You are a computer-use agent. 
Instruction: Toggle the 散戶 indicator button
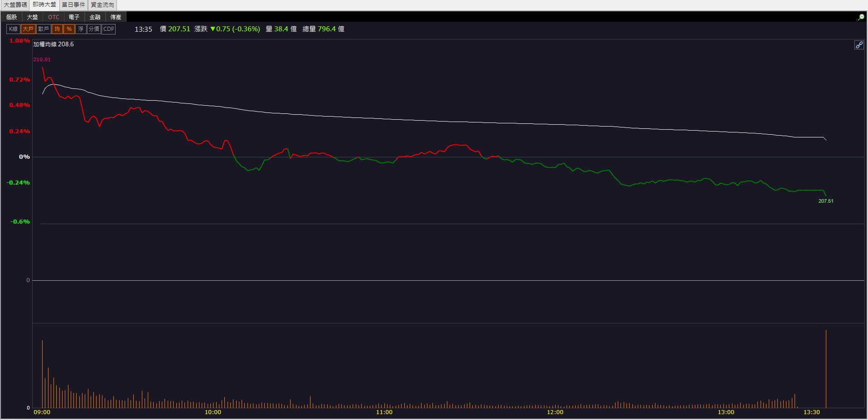[44, 29]
